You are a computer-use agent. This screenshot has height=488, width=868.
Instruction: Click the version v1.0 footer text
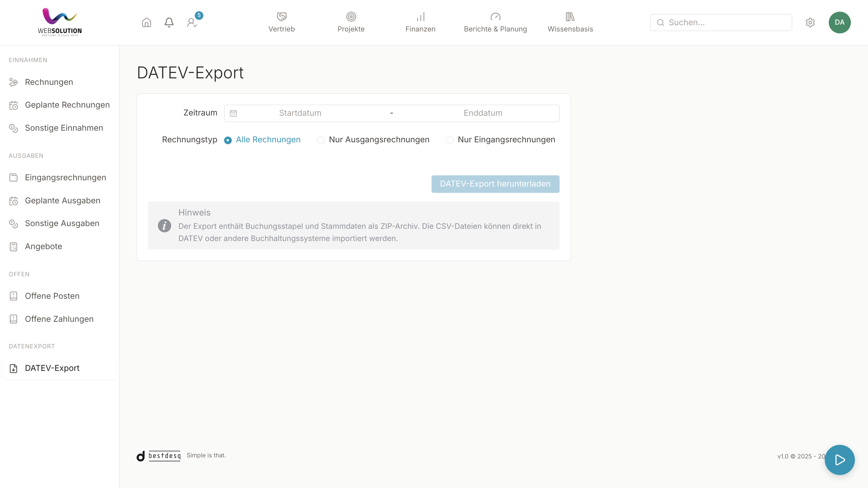(x=801, y=456)
